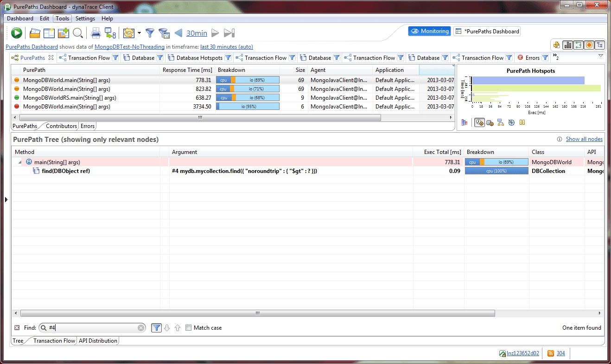611x364 pixels.
Task: Click the new dashboard grid icon
Action: [x=49, y=33]
